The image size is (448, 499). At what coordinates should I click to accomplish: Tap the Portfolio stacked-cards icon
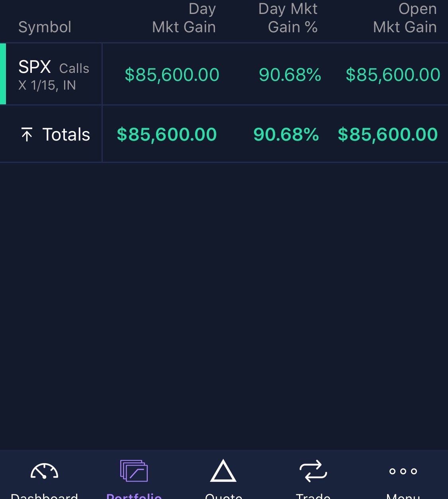pyautogui.click(x=134, y=472)
